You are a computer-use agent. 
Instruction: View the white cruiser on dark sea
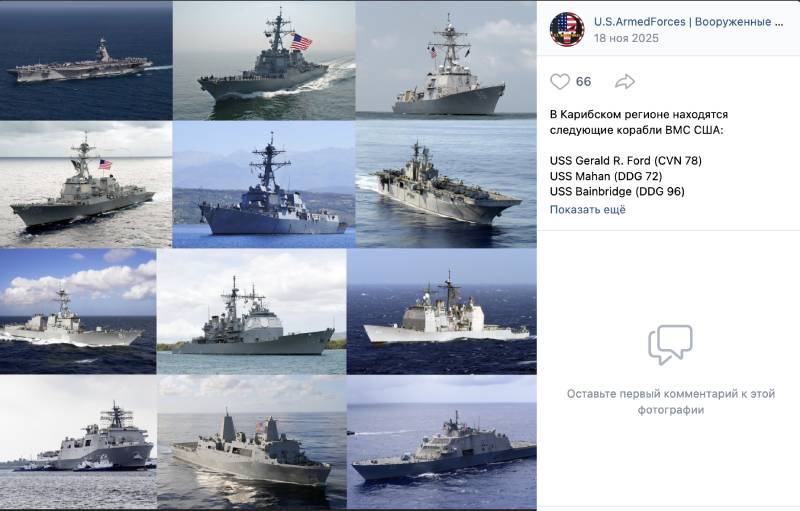[442, 312]
